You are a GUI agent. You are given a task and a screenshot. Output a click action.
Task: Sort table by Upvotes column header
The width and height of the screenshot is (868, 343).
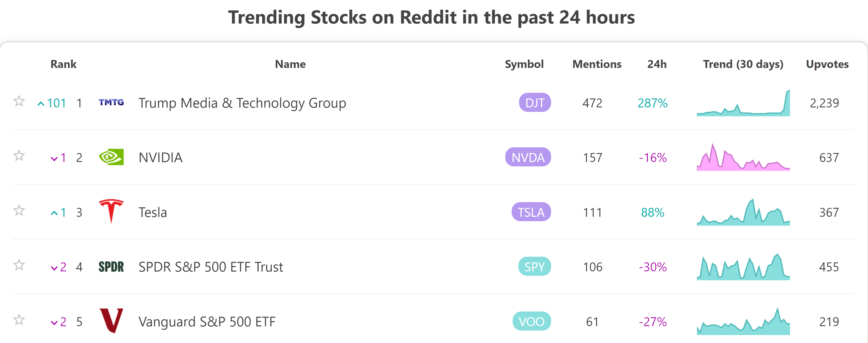(x=827, y=64)
